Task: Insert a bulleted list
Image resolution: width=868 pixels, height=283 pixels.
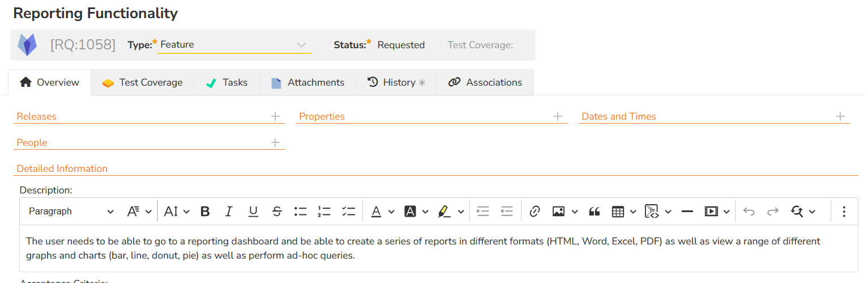Action: (x=301, y=212)
